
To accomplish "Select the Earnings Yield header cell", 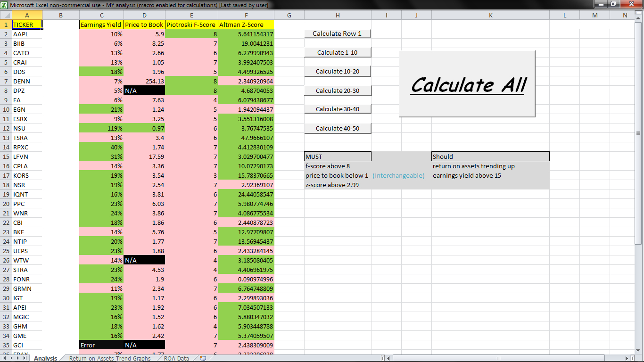I will [101, 25].
